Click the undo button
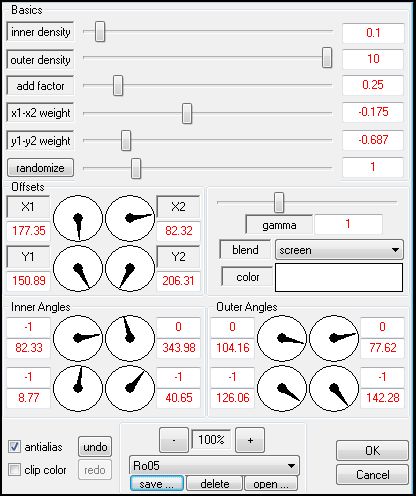 95,447
